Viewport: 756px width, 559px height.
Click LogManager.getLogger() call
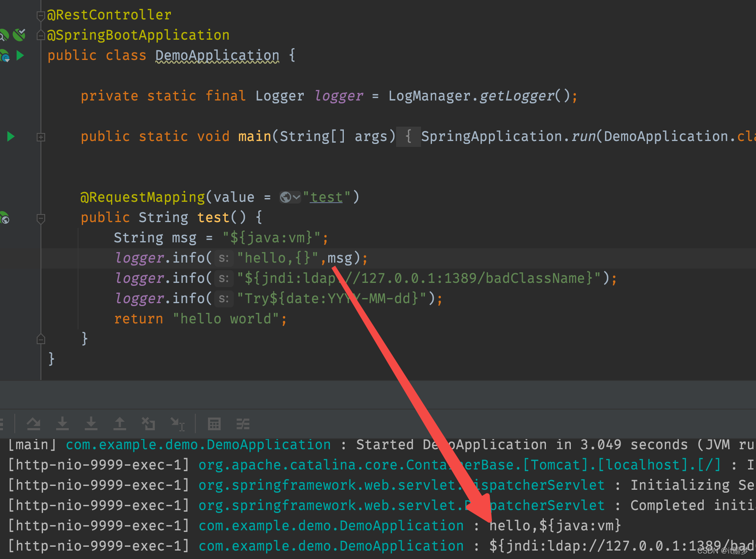[x=479, y=96]
